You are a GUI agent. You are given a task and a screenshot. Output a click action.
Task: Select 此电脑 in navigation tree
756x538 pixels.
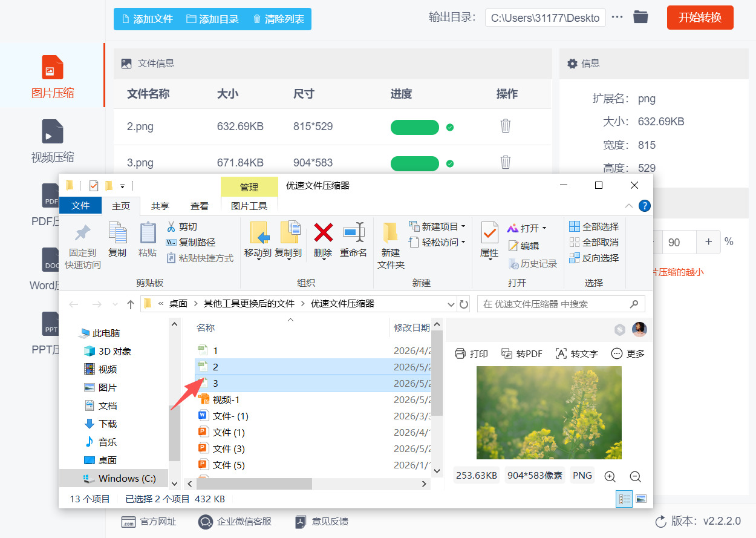pyautogui.click(x=100, y=333)
